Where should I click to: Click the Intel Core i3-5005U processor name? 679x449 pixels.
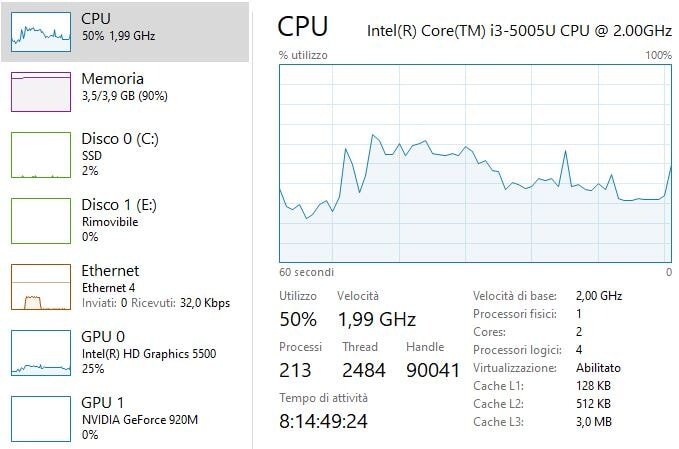click(x=520, y=29)
